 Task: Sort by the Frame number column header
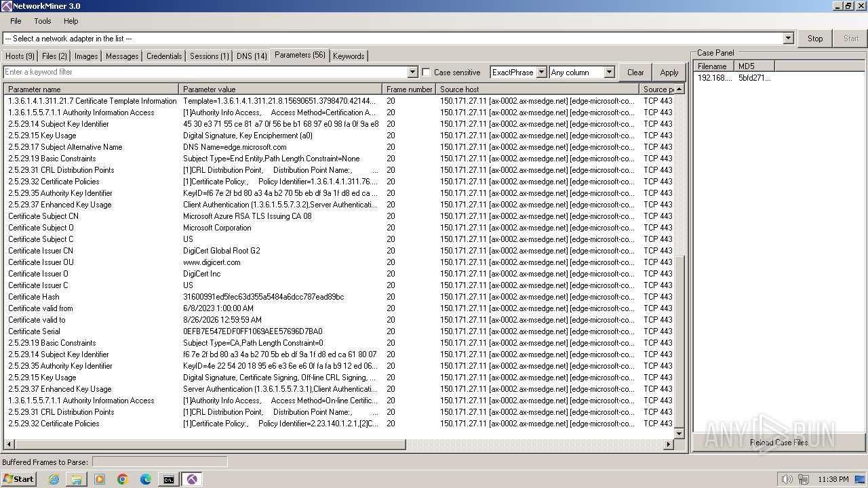click(x=409, y=89)
